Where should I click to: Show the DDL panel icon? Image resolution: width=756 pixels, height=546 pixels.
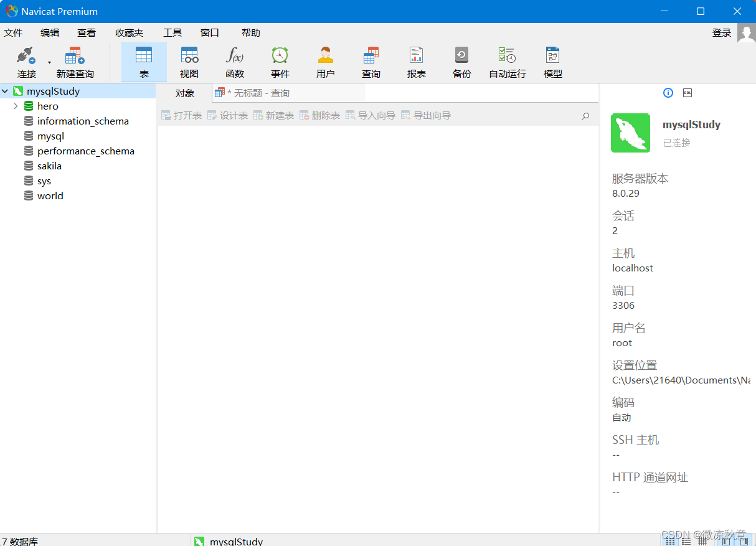(x=687, y=93)
